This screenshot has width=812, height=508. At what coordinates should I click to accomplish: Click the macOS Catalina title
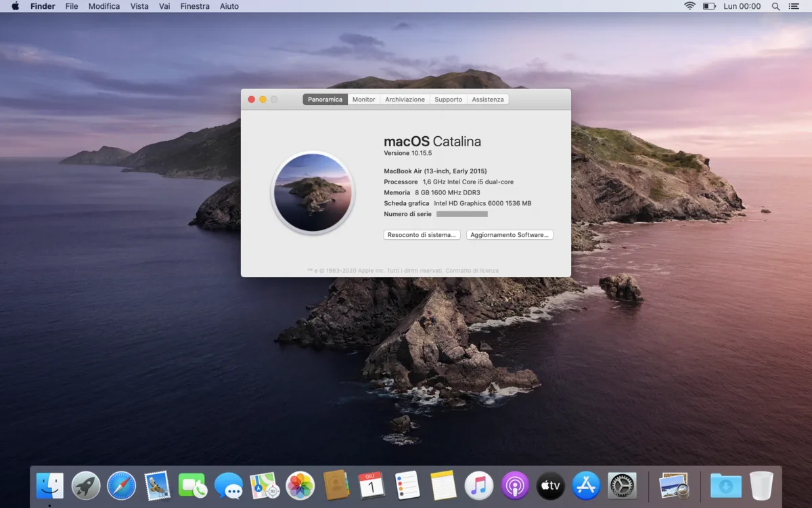point(432,142)
